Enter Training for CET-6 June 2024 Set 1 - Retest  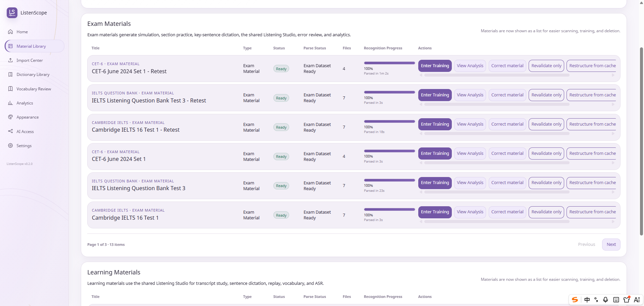coord(435,66)
